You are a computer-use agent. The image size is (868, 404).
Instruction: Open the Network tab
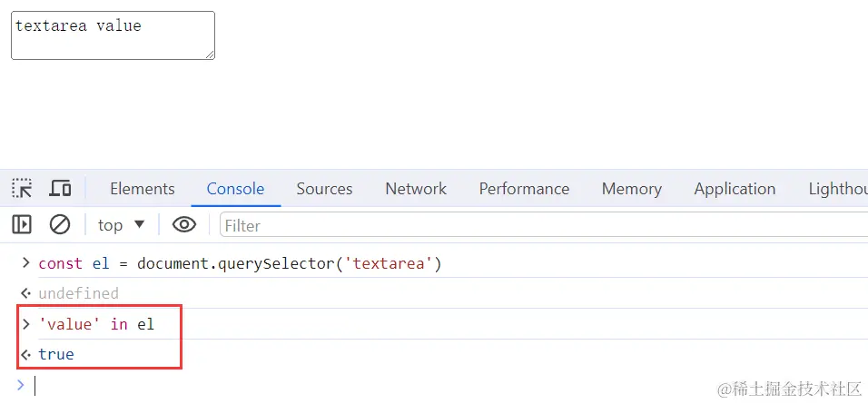click(416, 189)
